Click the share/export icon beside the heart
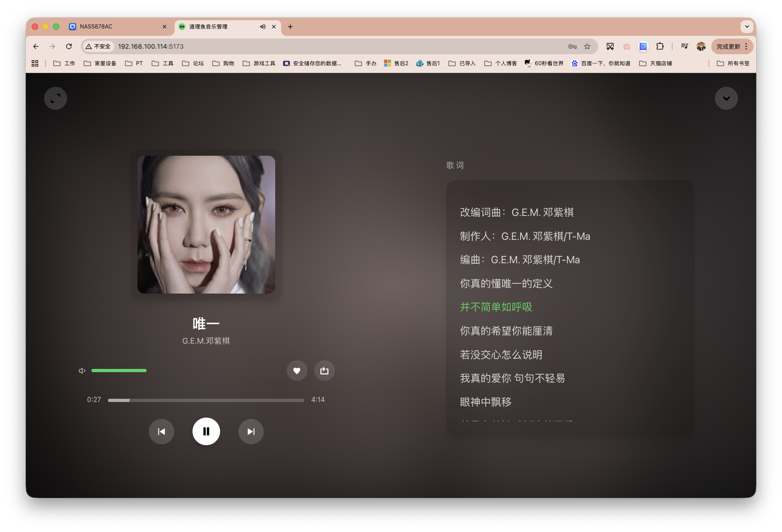This screenshot has height=532, width=782. click(324, 370)
